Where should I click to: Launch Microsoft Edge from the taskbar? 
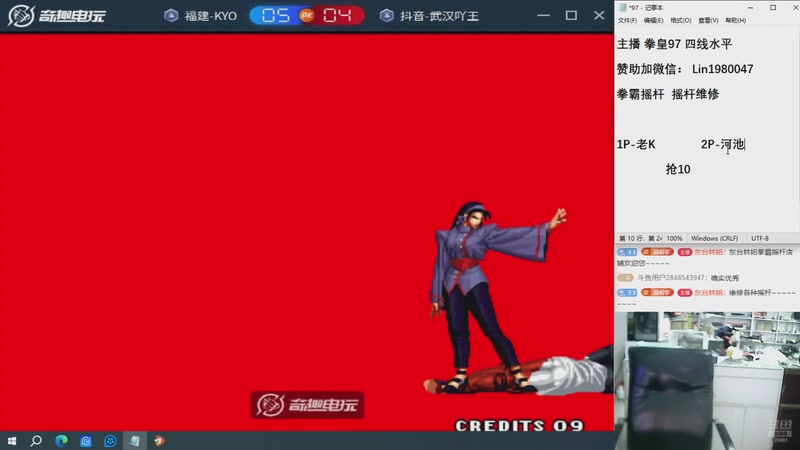[61, 441]
